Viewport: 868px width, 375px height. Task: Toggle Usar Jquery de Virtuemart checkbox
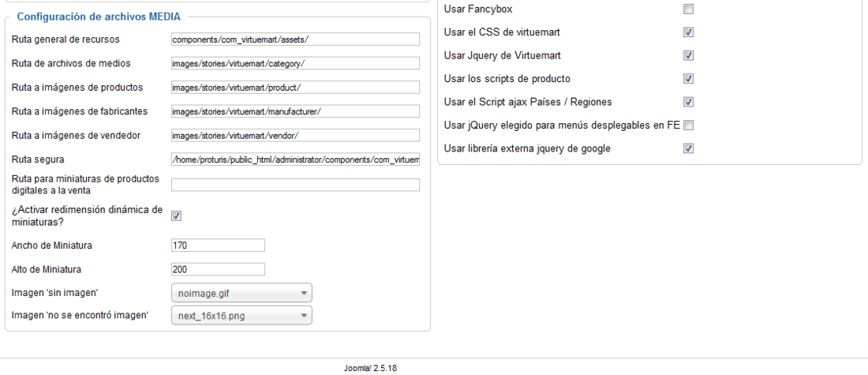(689, 55)
